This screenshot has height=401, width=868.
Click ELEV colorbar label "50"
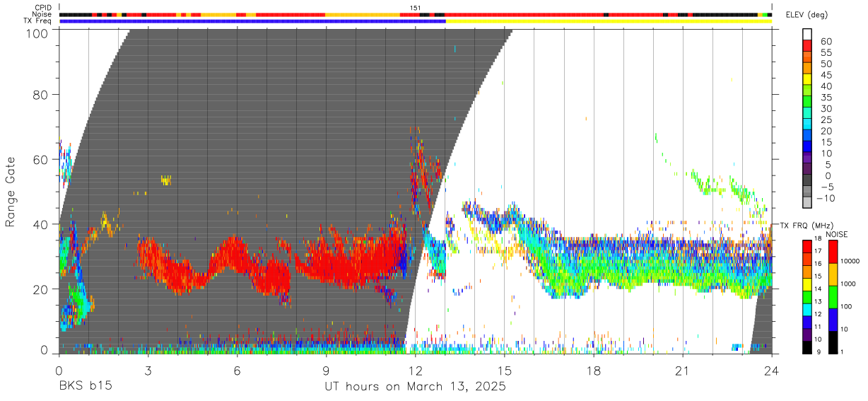pyautogui.click(x=826, y=64)
